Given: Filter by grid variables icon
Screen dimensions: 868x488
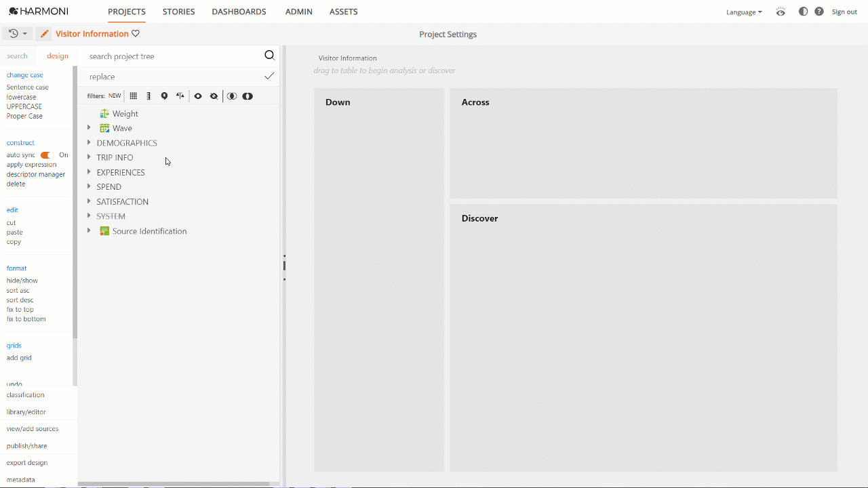Looking at the screenshot, I should click(x=134, y=96).
